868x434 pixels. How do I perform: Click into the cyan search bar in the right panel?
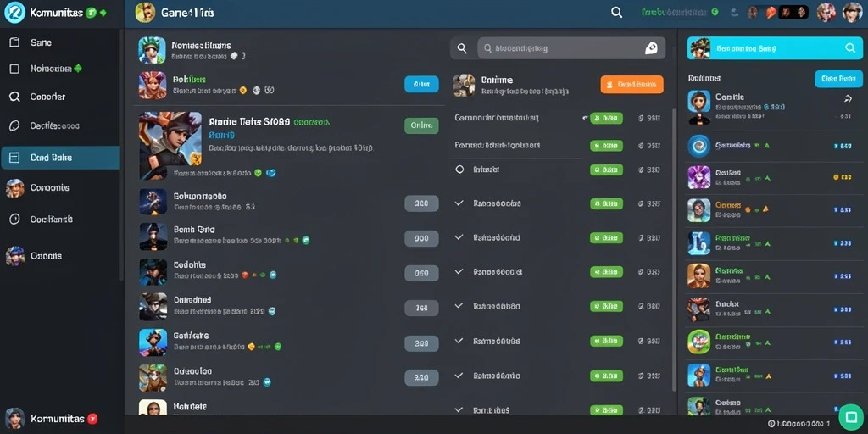[775, 48]
